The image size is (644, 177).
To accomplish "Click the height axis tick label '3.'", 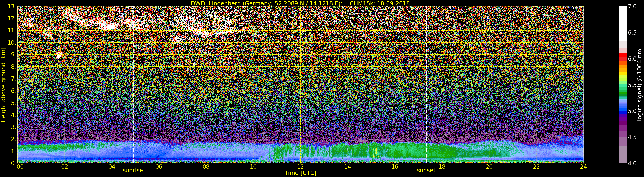I will [13, 127].
